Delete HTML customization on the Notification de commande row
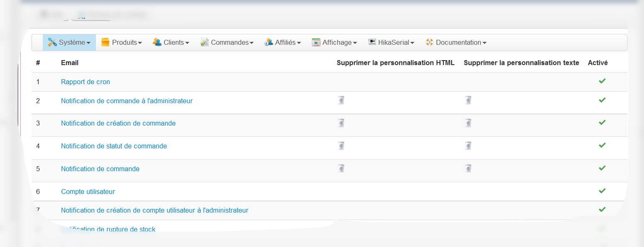This screenshot has height=247, width=644. point(341,168)
